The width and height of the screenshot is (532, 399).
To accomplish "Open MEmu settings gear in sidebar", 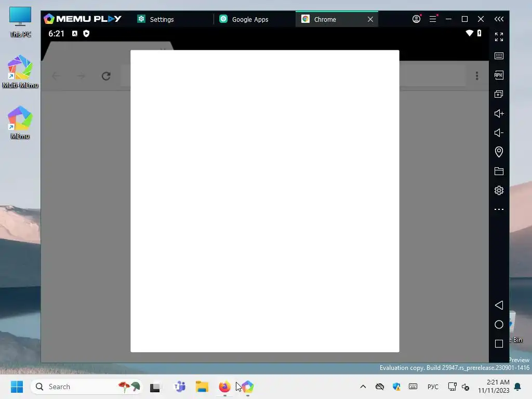I will pyautogui.click(x=499, y=190).
